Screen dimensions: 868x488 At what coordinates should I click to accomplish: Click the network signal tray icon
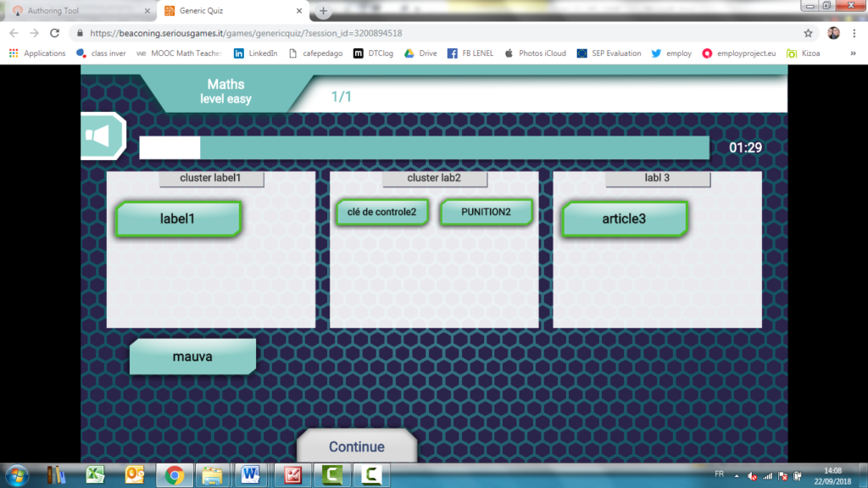767,476
